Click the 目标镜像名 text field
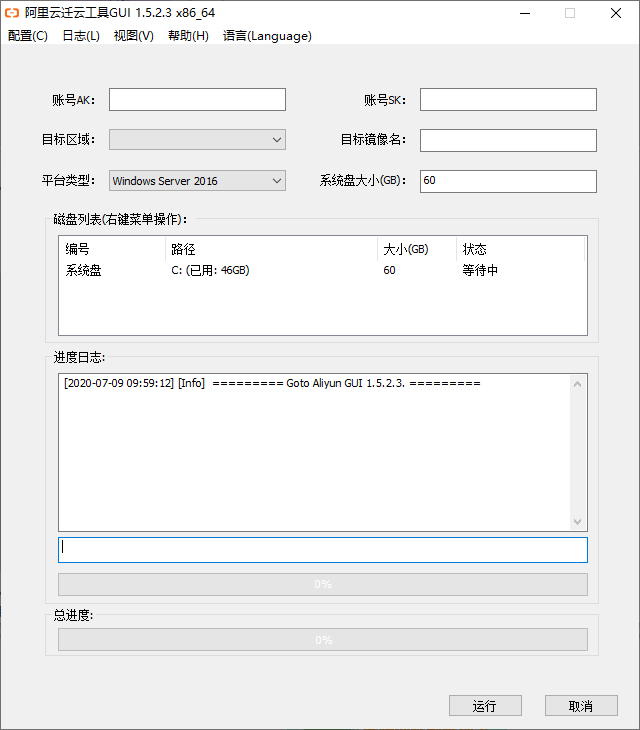 click(508, 140)
